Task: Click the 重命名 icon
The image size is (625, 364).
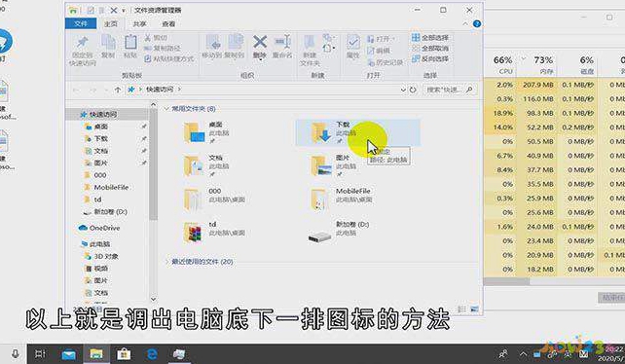Action: (282, 42)
